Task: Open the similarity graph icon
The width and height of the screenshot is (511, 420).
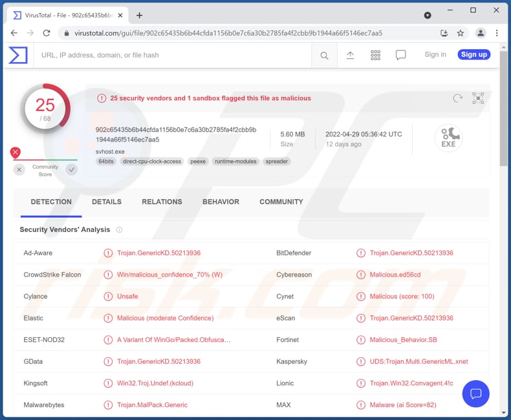Action: (478, 98)
